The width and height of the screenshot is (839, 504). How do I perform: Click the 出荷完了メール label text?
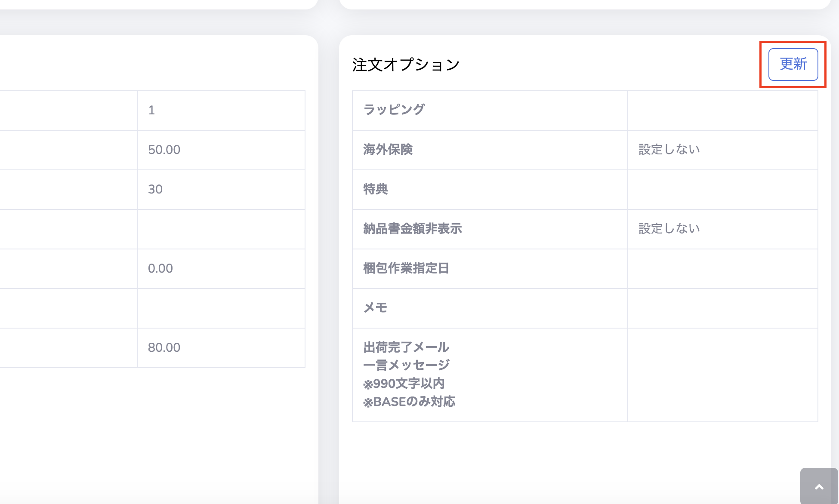406,347
